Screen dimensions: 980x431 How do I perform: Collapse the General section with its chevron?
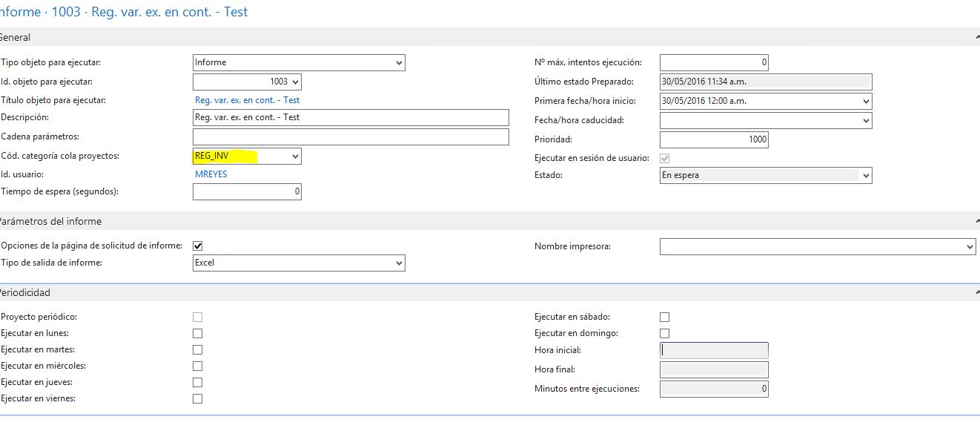pyautogui.click(x=976, y=38)
